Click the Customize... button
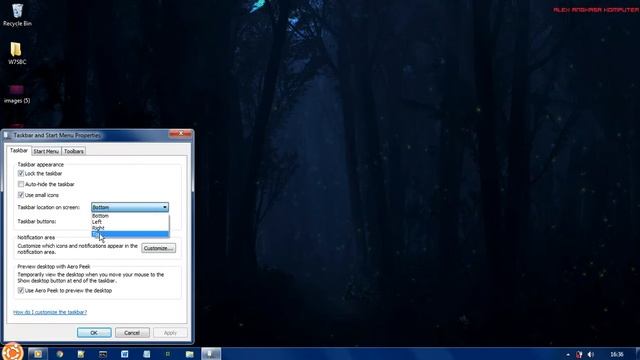 coord(159,248)
